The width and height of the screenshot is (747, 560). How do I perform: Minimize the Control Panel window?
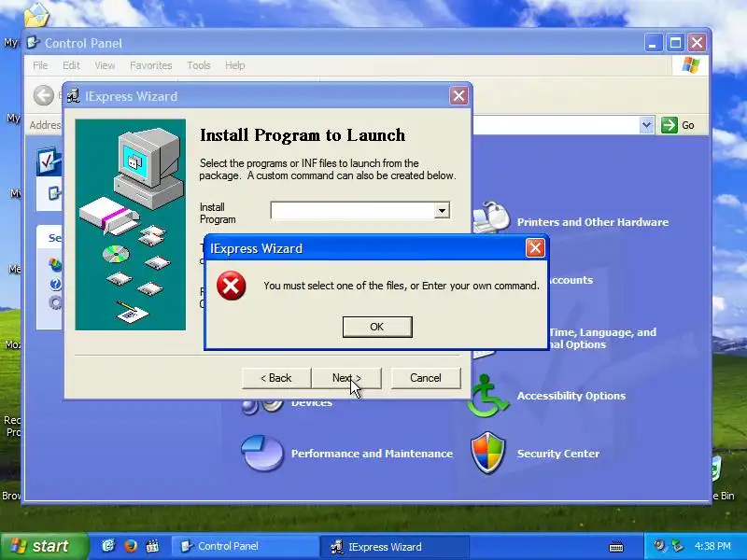653,43
